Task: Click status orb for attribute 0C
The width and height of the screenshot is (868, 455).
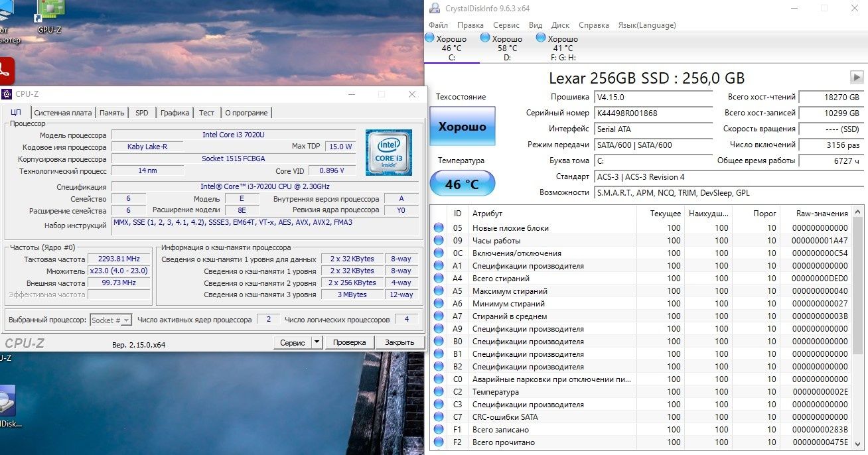Action: click(439, 253)
